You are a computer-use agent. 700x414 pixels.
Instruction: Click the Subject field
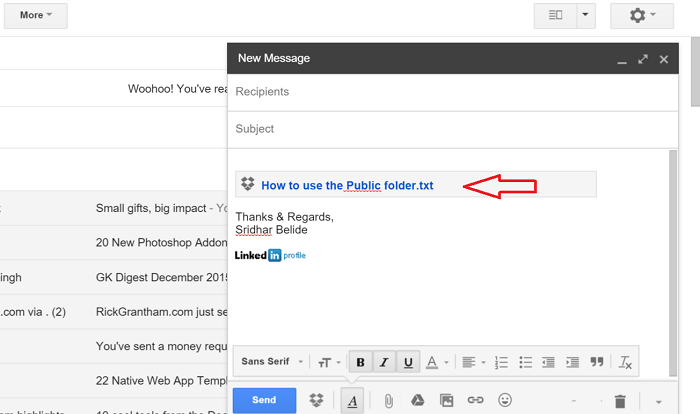pyautogui.click(x=453, y=129)
